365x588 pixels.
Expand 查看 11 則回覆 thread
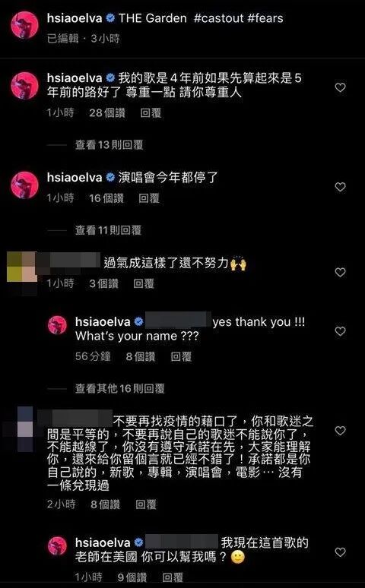click(108, 230)
